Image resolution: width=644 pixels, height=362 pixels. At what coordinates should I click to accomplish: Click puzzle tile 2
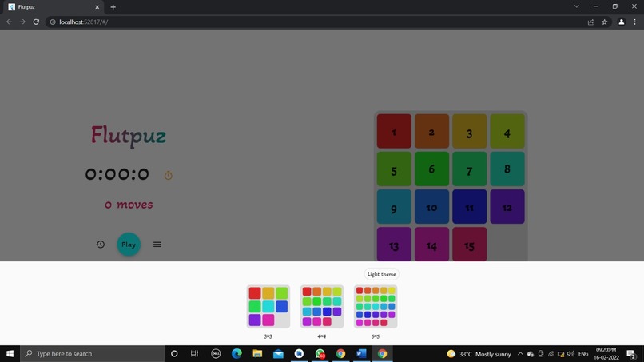click(431, 131)
